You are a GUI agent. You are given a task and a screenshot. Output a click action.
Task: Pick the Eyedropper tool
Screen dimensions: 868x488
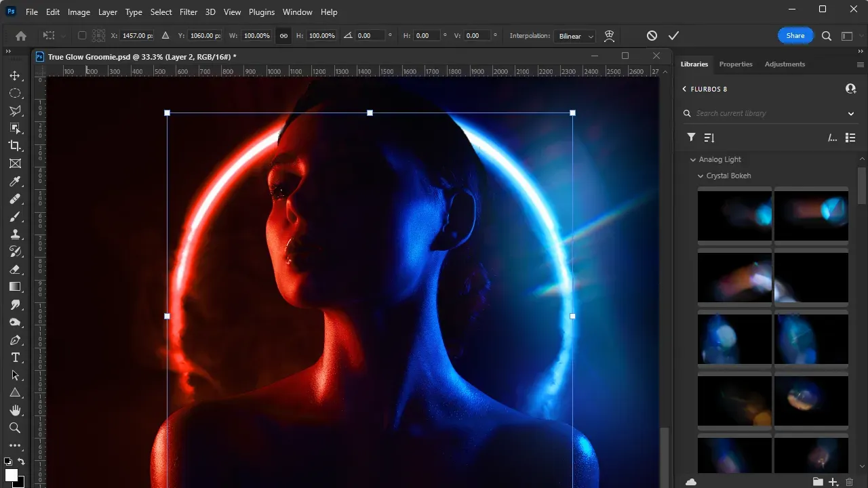(15, 182)
